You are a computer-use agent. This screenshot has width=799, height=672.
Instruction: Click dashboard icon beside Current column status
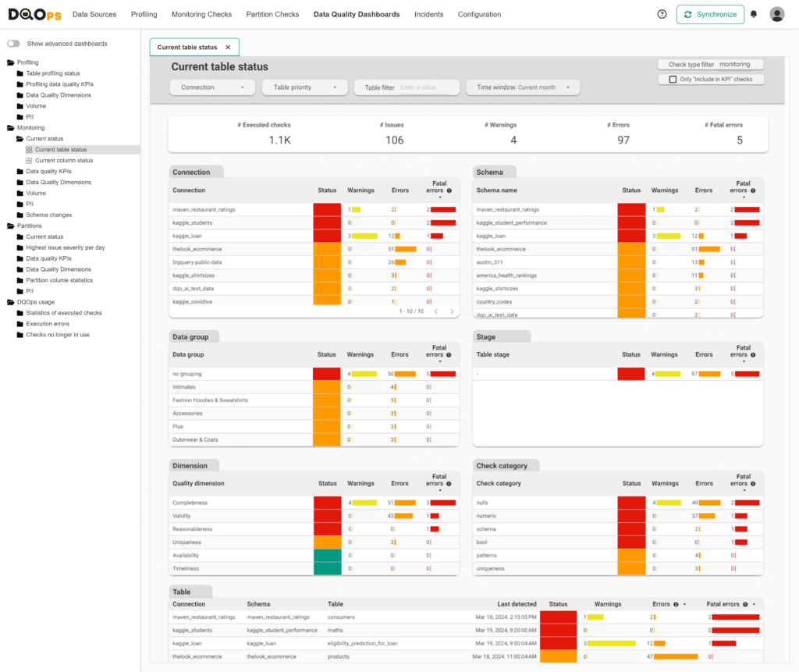pyautogui.click(x=29, y=161)
